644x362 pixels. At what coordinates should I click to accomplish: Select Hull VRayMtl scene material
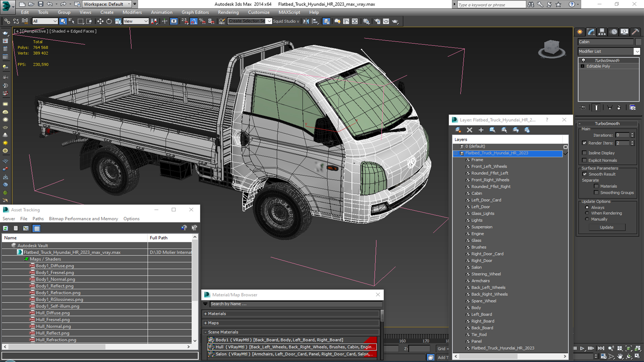click(292, 347)
